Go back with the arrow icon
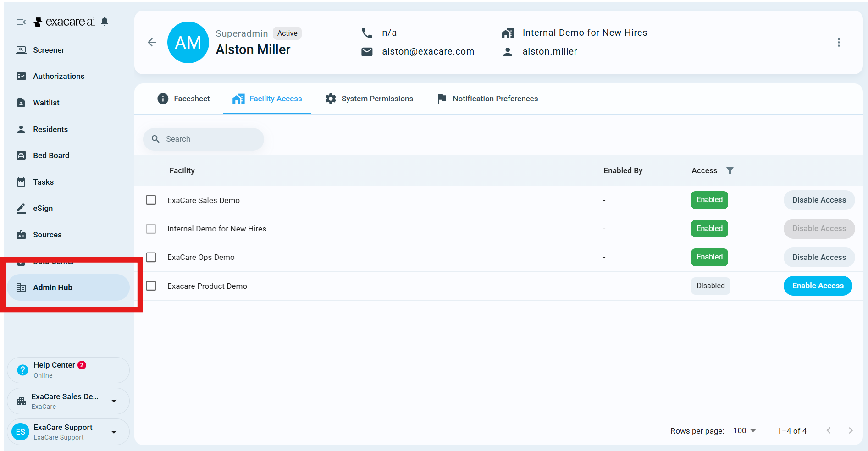 pos(152,43)
